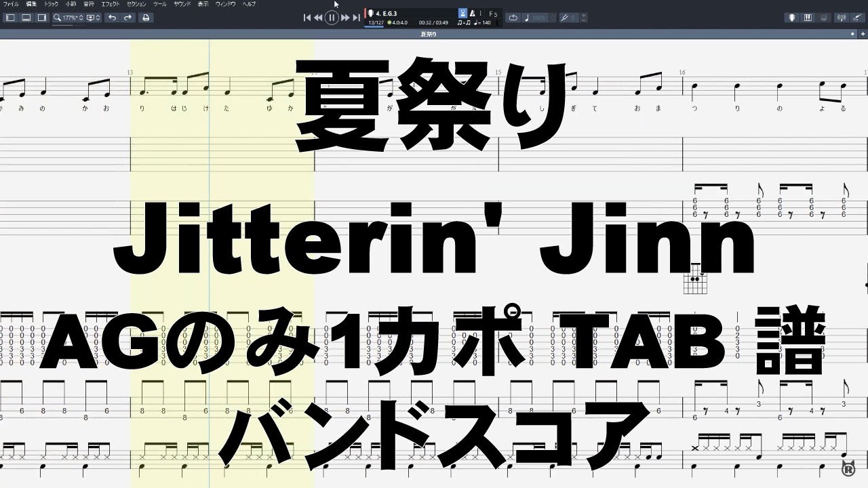Rewind to the previous bar
868x488 pixels.
(x=318, y=18)
